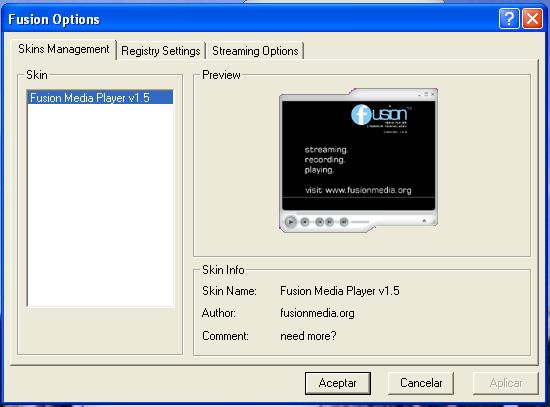Select Fusion Media Player v1.5 skin in list
550x407 pixels.
pos(100,98)
